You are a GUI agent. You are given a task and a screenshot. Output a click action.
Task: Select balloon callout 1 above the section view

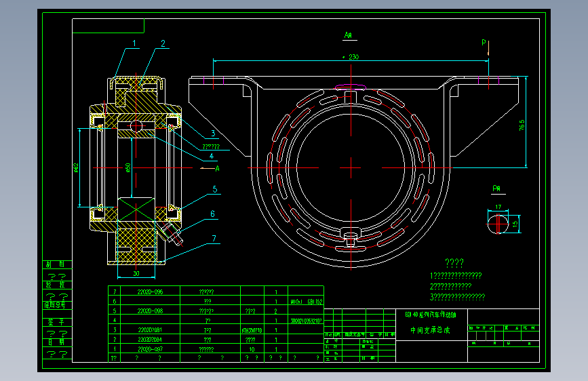134,43
